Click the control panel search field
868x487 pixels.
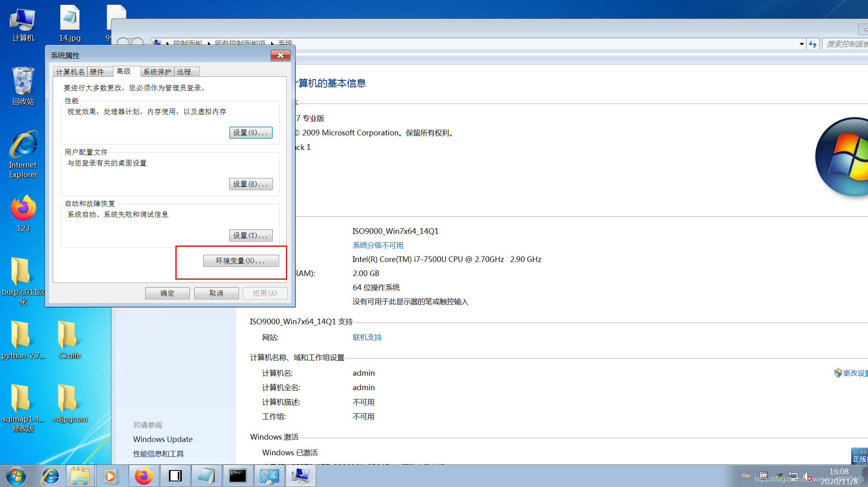pos(845,44)
